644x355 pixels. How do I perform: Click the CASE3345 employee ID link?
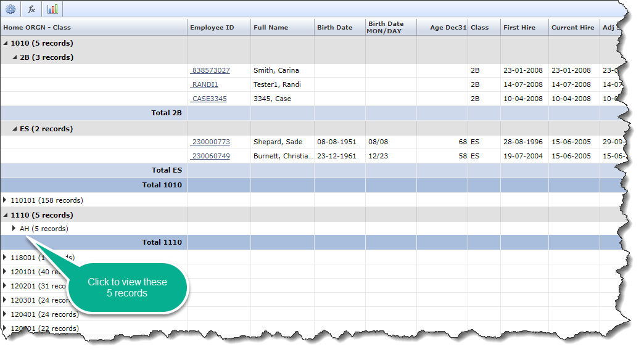209,99
